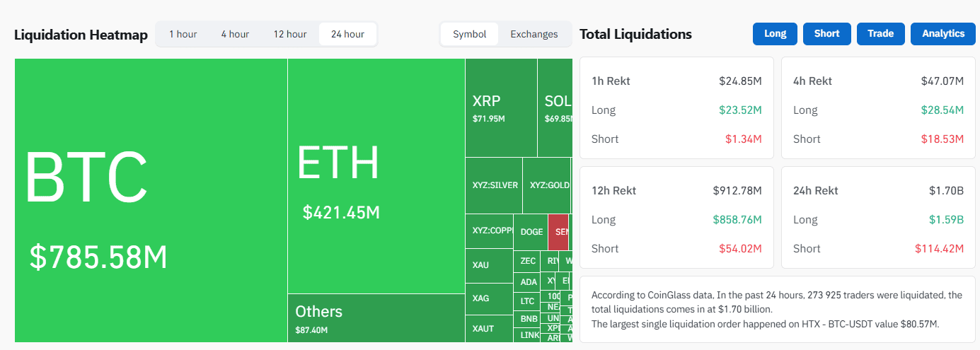Open the Trade button

point(880,34)
